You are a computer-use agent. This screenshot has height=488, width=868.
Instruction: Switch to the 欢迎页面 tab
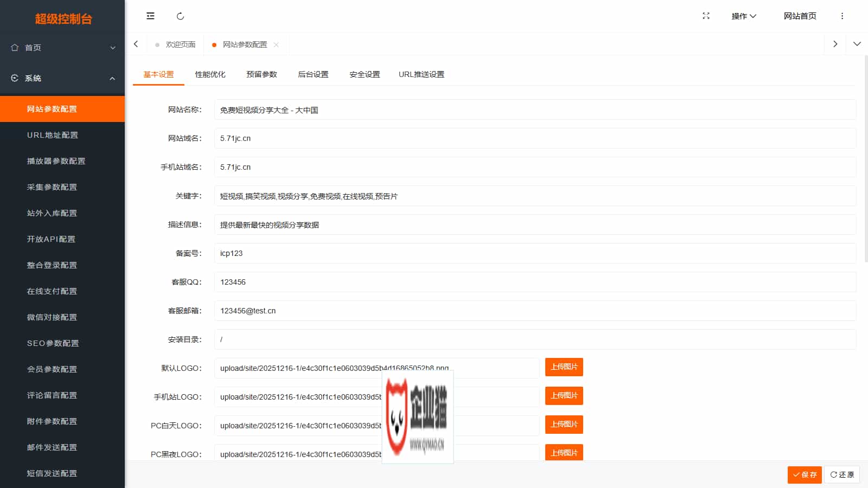point(175,44)
